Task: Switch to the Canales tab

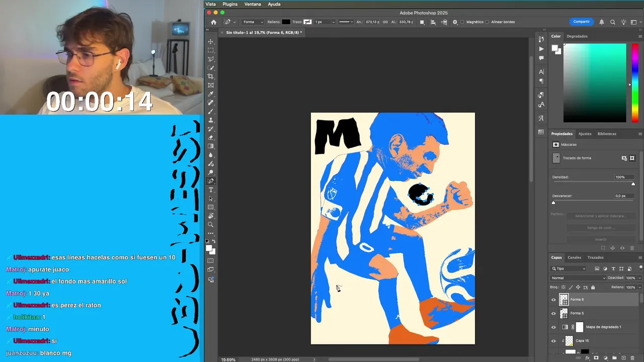Action: click(575, 257)
